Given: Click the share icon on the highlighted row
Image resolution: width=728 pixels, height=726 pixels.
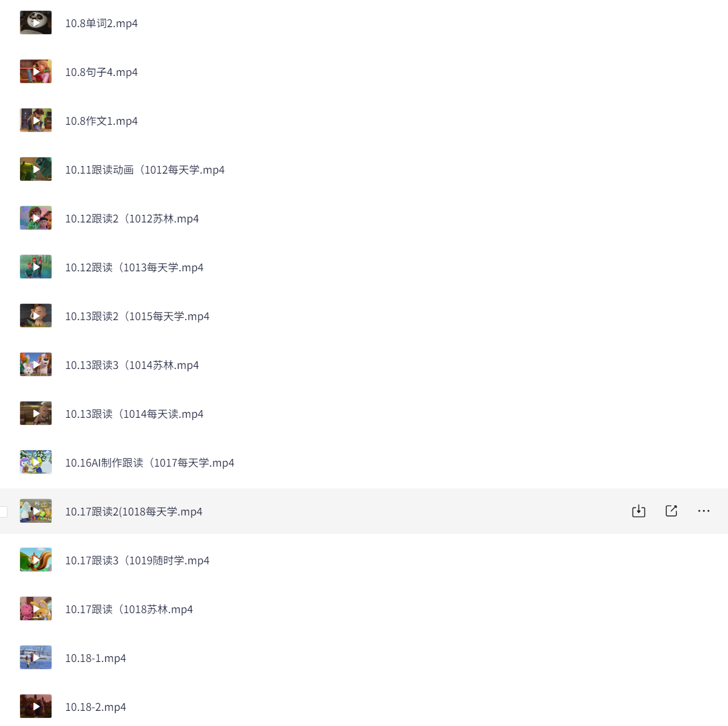Looking at the screenshot, I should [671, 511].
